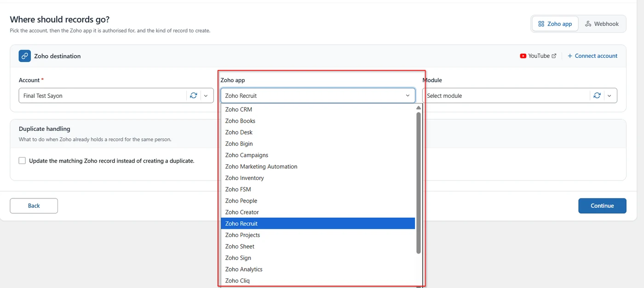The image size is (644, 288).
Task: Open the YouTube help link
Action: (x=538, y=56)
